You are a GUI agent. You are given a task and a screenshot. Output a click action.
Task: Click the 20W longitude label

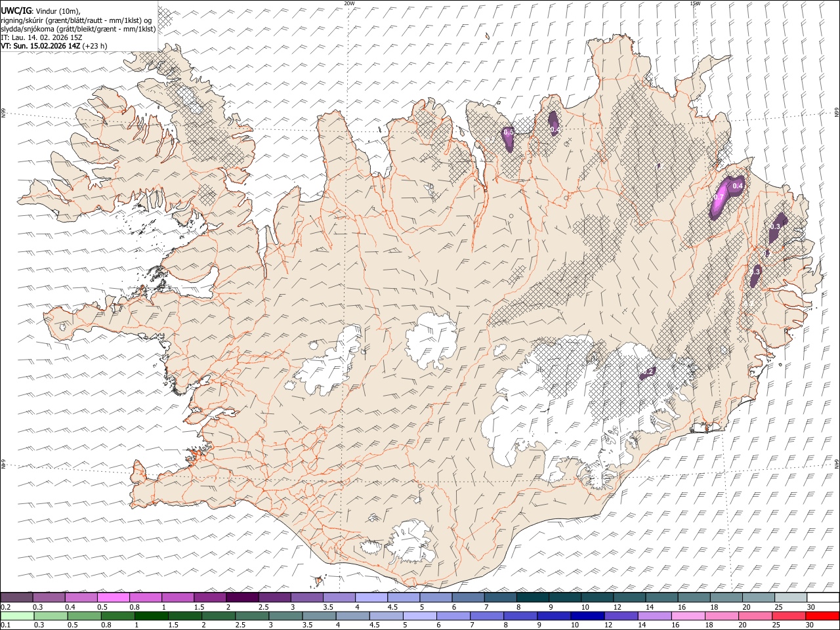tap(349, 3)
